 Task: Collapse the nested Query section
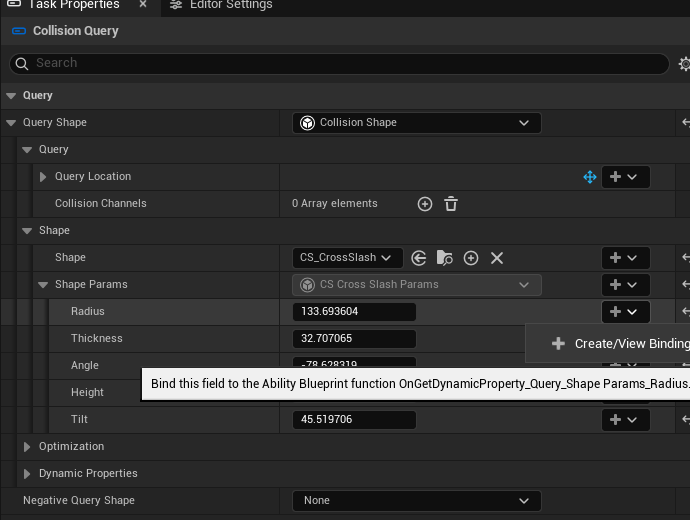pyautogui.click(x=27, y=150)
